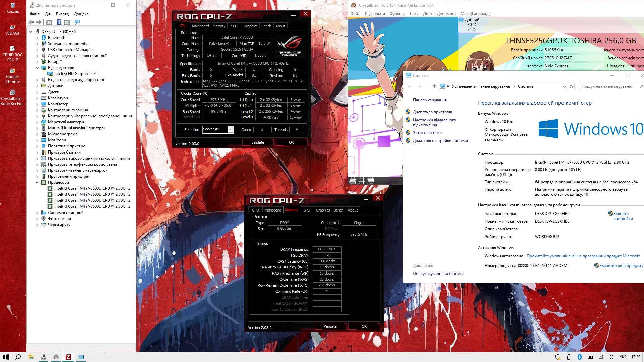Open address history dropdown in System window

[564, 86]
